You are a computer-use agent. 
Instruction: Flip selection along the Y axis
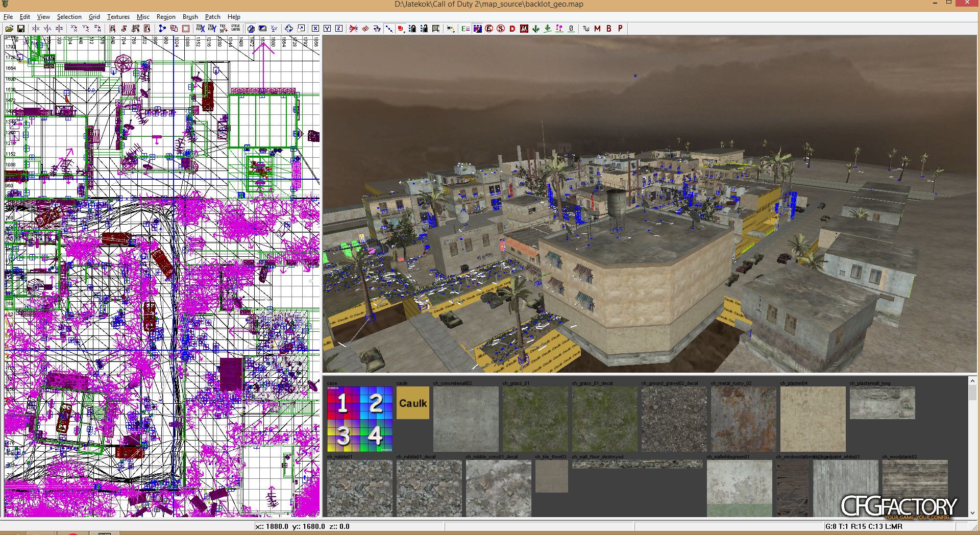coord(47,29)
